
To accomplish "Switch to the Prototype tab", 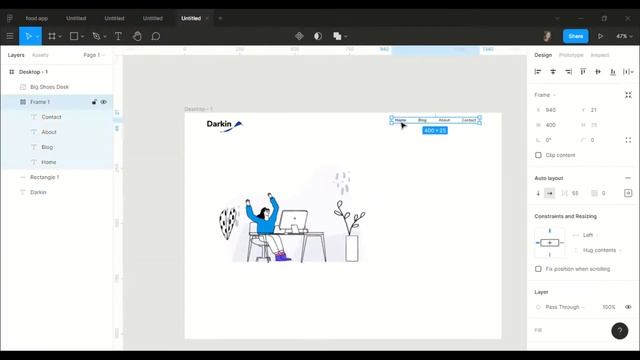I will click(571, 55).
